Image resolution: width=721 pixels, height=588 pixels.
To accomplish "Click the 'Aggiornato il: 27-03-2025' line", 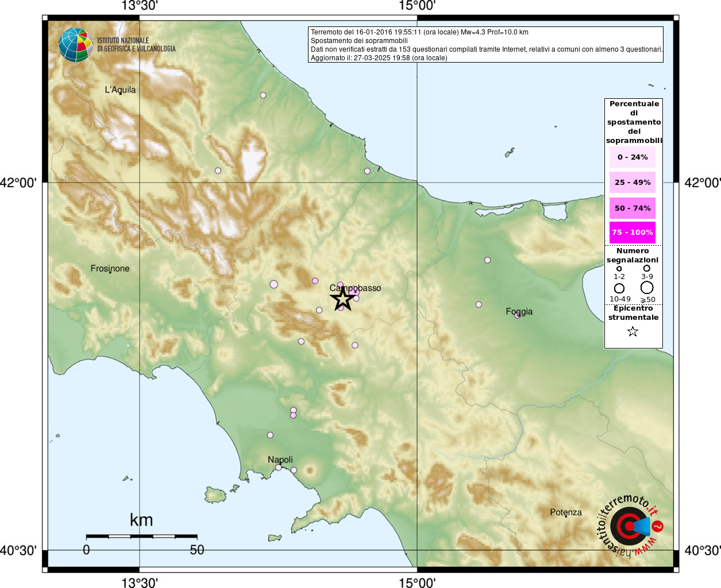I will [x=379, y=58].
